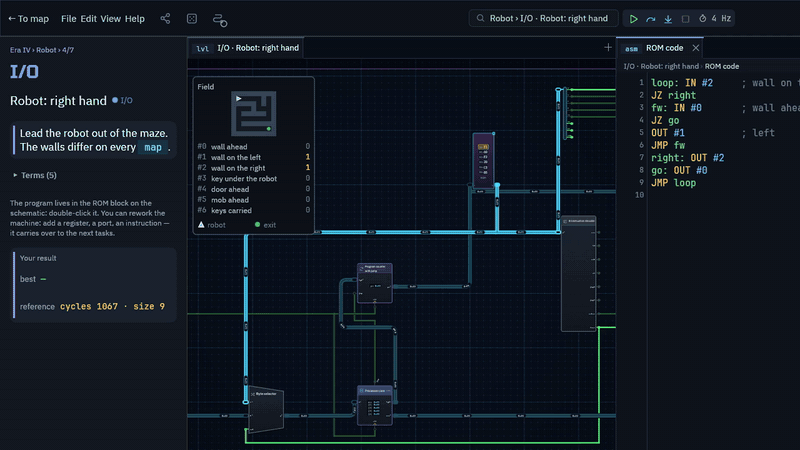Viewport: 800px width, 450px height.
Task: Go back via To map link
Action: coord(29,19)
